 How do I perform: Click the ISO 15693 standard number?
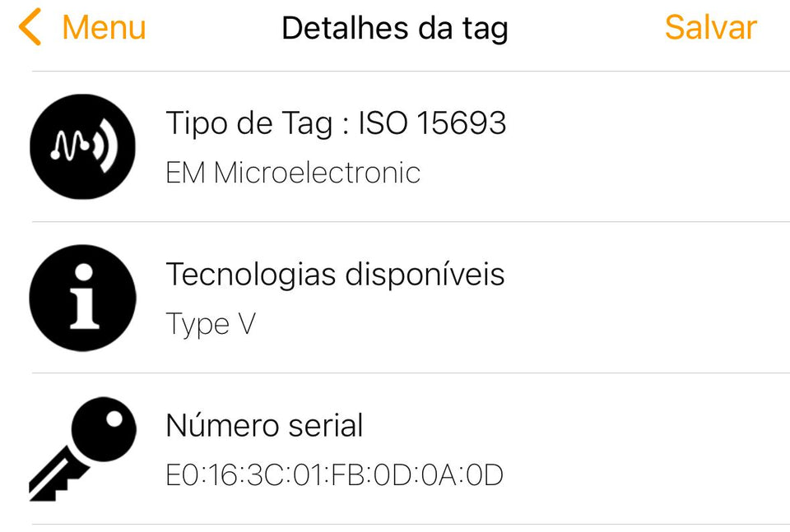(x=432, y=123)
